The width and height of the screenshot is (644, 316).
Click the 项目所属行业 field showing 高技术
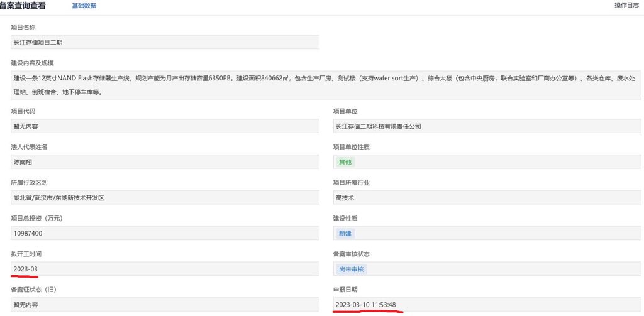coord(487,197)
